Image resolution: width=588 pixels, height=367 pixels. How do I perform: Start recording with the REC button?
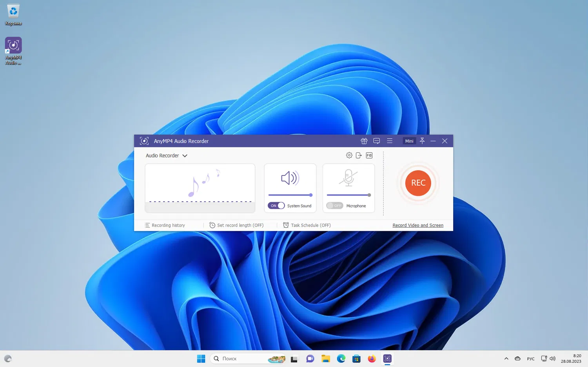(x=418, y=183)
